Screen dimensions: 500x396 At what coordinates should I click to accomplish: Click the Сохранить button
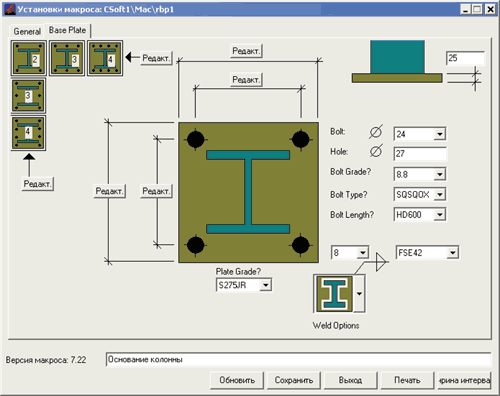pyautogui.click(x=294, y=380)
